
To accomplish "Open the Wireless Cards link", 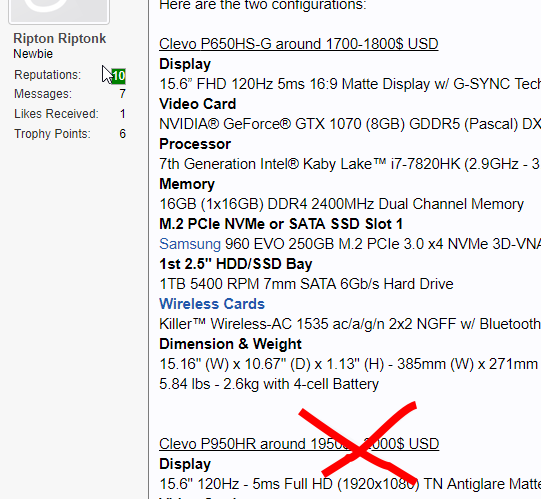I will pyautogui.click(x=212, y=304).
